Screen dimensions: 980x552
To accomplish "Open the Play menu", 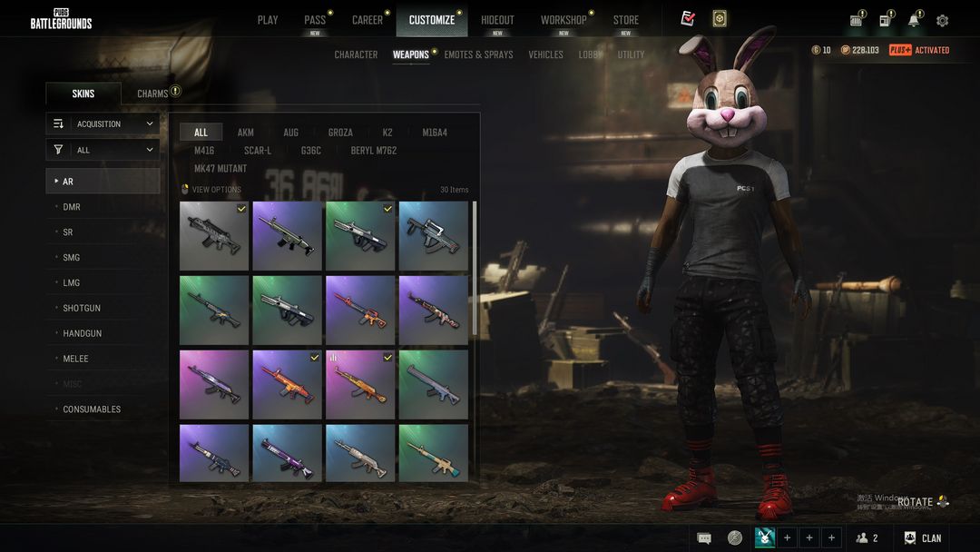I will click(268, 20).
